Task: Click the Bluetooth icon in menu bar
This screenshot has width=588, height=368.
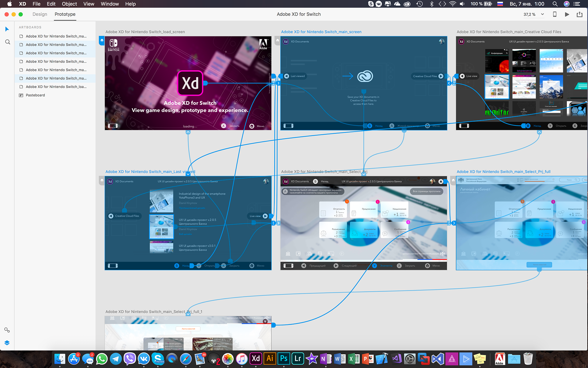Action: tap(432, 4)
